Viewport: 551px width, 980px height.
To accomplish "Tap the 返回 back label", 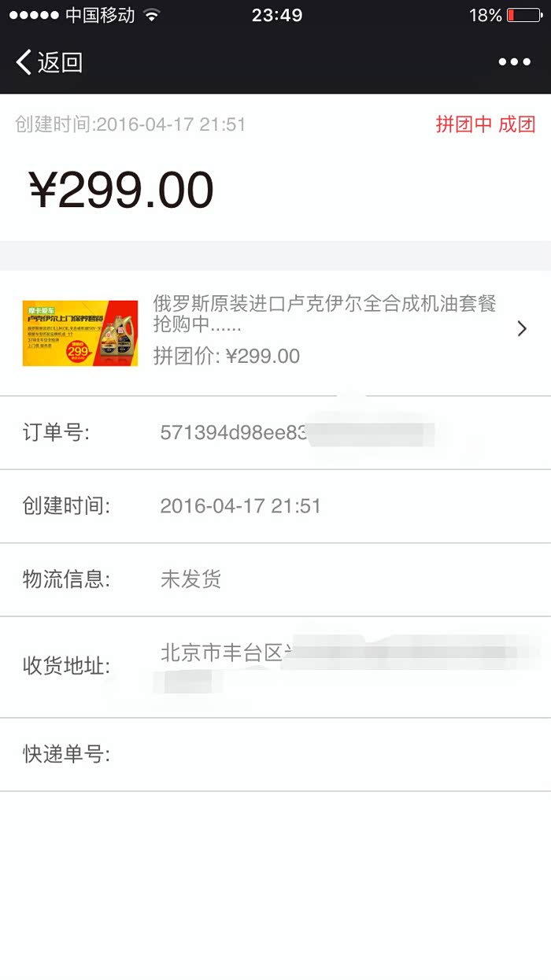I will 60,62.
